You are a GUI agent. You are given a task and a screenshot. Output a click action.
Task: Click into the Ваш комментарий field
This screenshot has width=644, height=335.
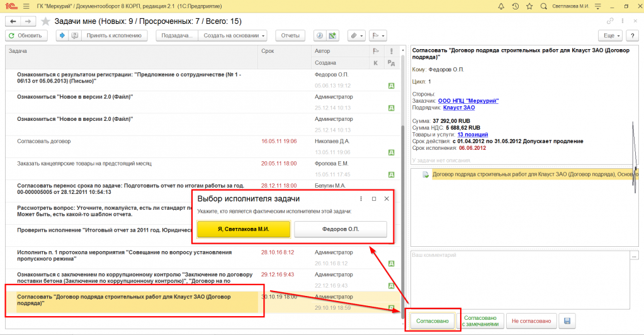[x=521, y=280]
